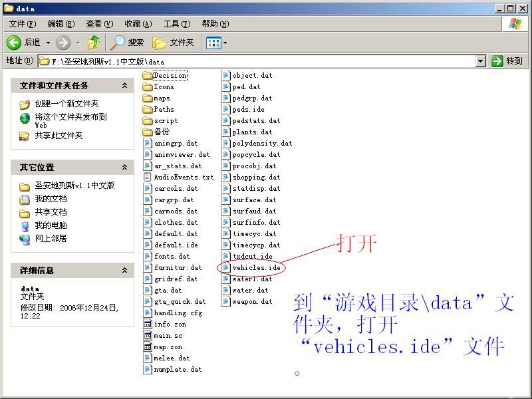Expand the address bar dropdown list
The width and height of the screenshot is (532, 399).
pos(480,61)
